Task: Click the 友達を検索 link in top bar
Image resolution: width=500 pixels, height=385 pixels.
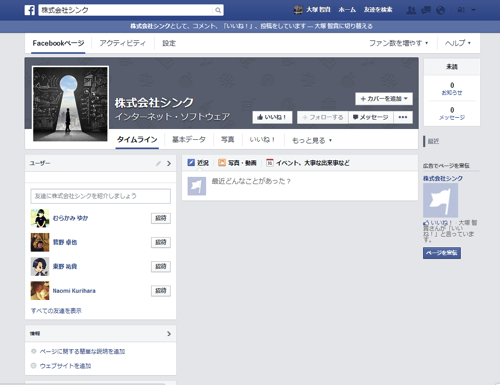Action: coord(378,10)
